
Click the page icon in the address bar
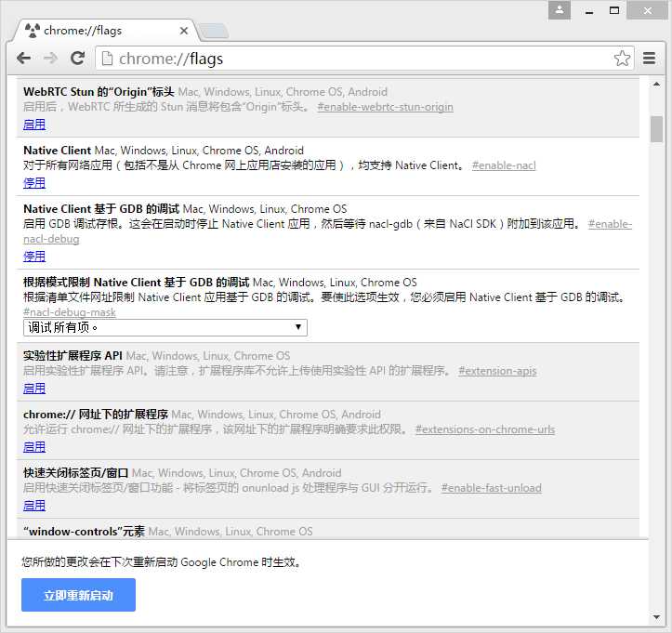click(x=107, y=59)
